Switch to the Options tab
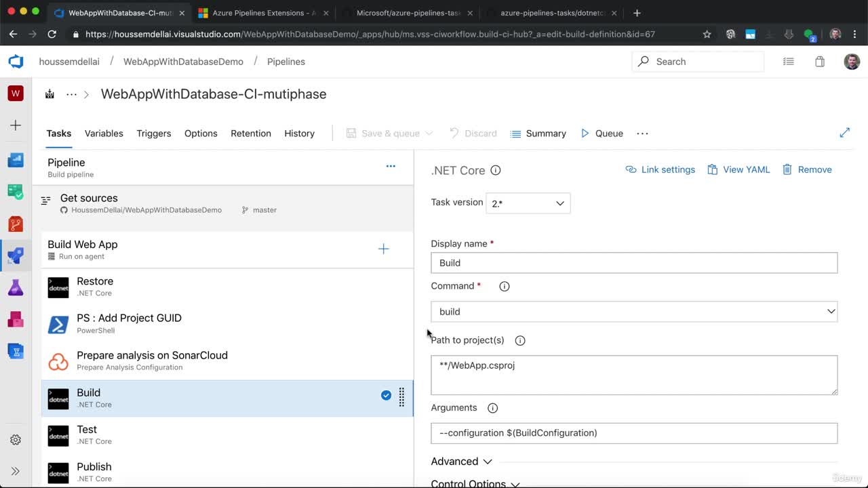This screenshot has width=868, height=488. point(201,134)
